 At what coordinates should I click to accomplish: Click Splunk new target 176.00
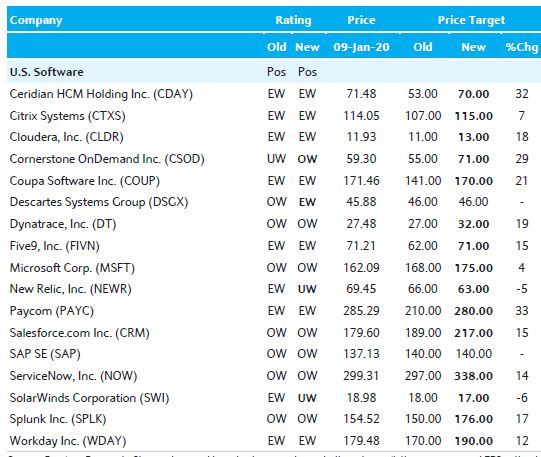(x=474, y=419)
